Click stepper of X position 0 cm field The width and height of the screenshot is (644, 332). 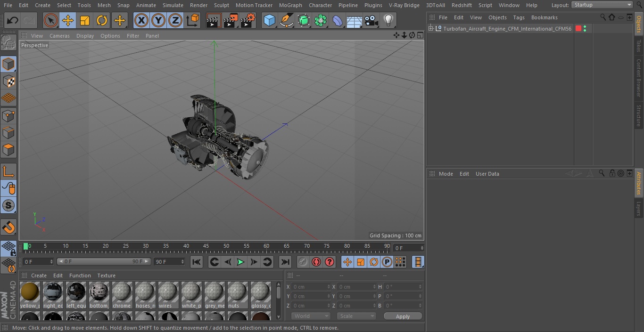(329, 287)
